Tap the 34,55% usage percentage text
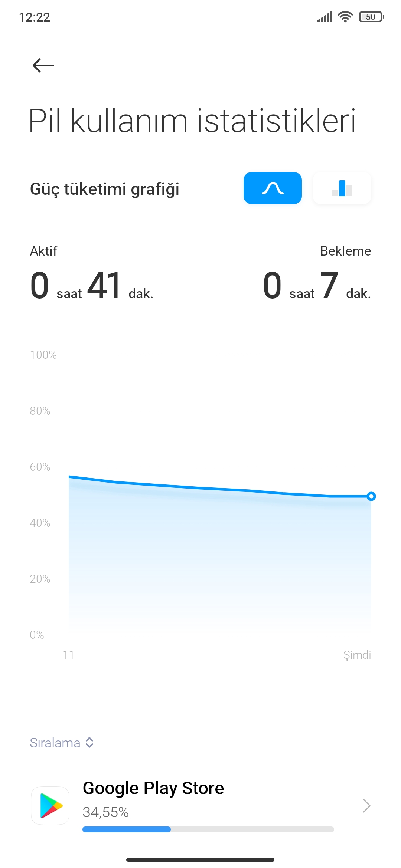Screen dimensions: 401x868 point(105,812)
